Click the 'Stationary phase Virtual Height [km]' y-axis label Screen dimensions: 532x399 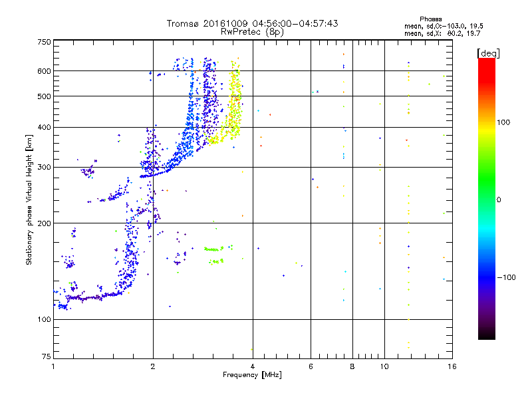tap(29, 199)
